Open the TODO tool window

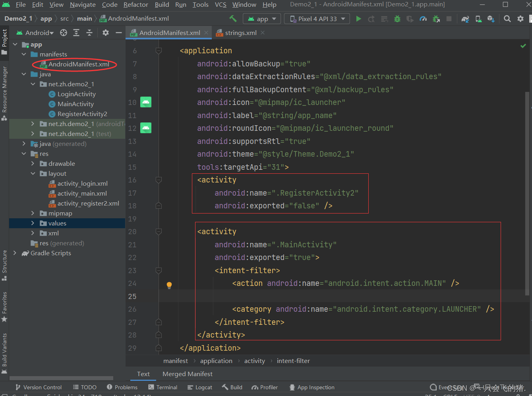[85, 387]
